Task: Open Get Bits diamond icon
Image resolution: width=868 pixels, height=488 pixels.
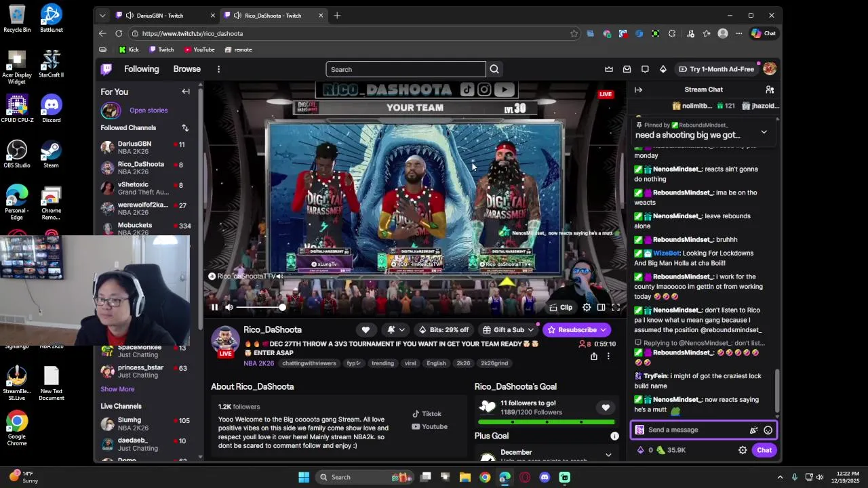Action: coord(663,69)
